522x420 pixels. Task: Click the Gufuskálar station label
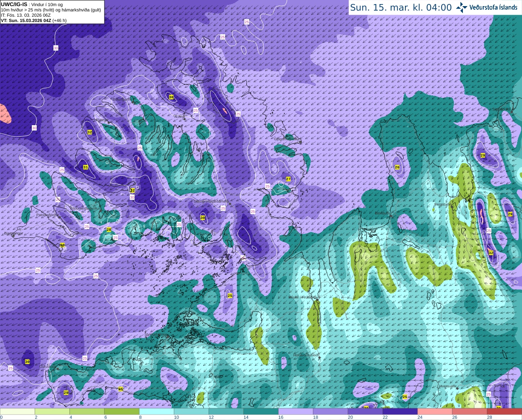click(x=48, y=367)
